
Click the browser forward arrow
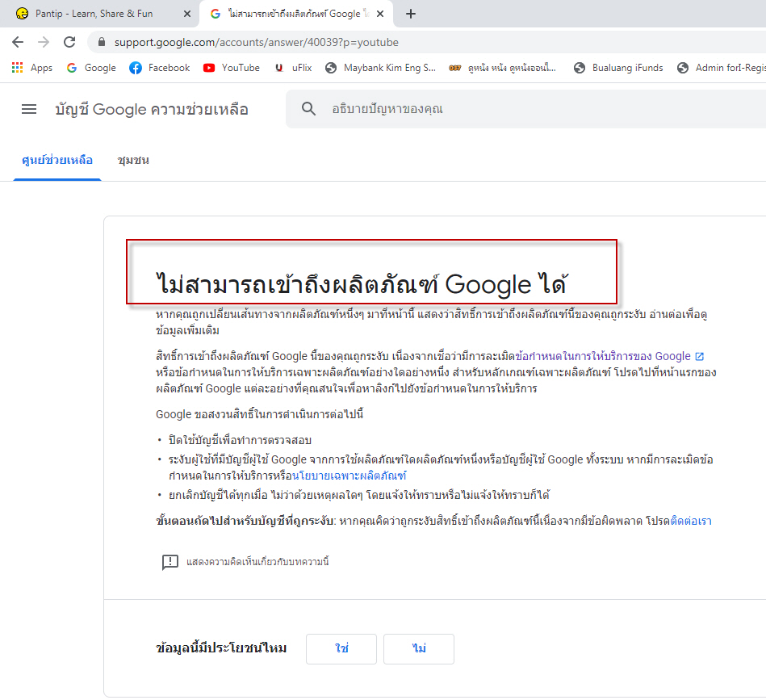(x=44, y=42)
